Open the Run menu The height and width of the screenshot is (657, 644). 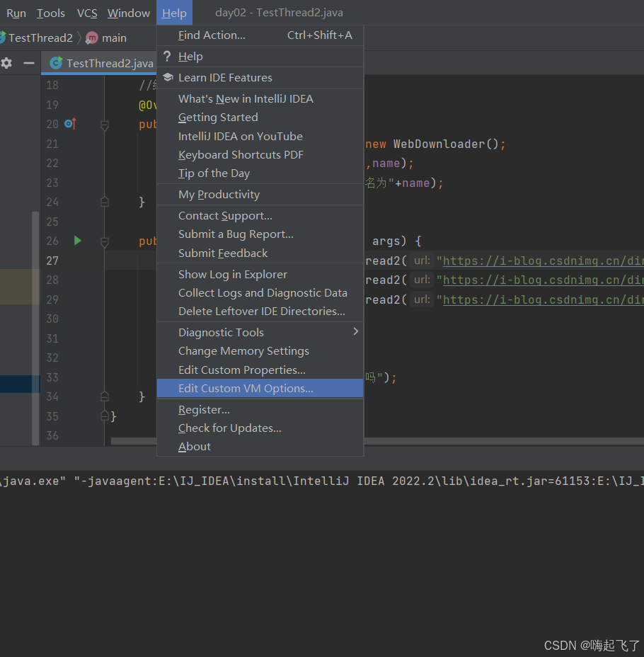tap(16, 13)
